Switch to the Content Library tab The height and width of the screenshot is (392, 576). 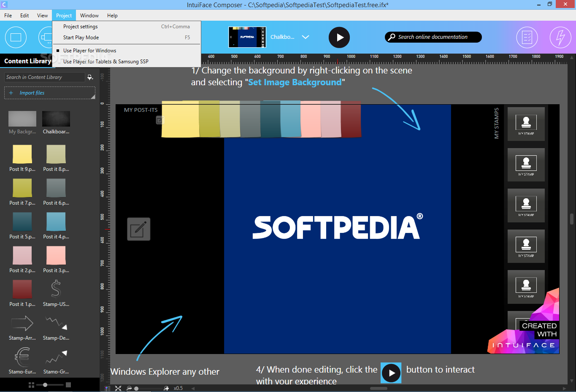pos(27,61)
